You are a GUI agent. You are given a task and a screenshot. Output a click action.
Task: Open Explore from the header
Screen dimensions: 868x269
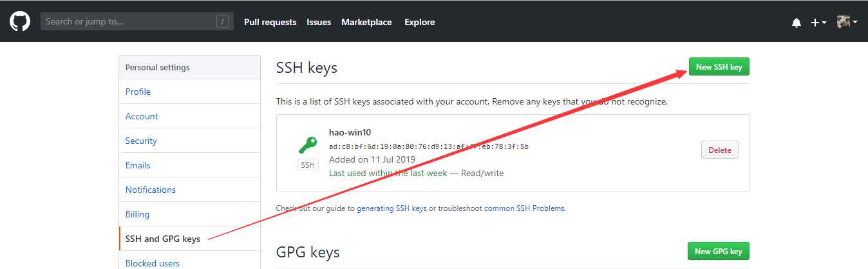419,22
